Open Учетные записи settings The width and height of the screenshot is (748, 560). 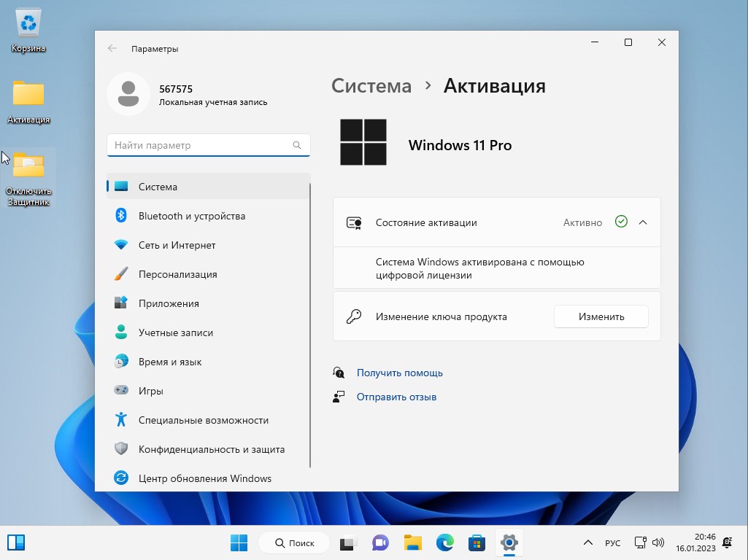pos(209,332)
